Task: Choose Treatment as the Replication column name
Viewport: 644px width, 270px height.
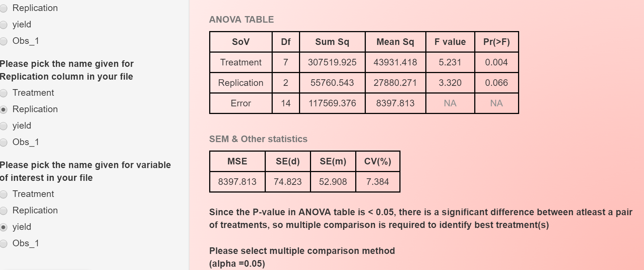Action: 4,93
